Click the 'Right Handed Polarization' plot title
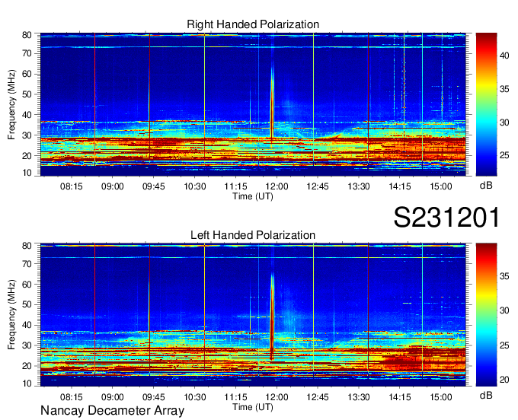Viewport: 518px width, 420px height. point(253,24)
